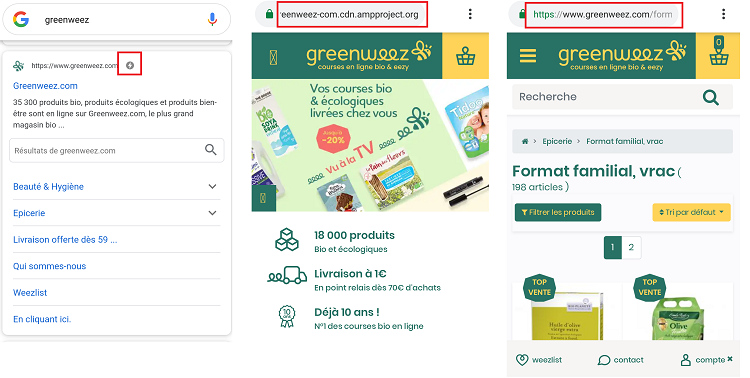Click www.greenweez.com/form address bar URL
Viewport: 750px width, 378px height.
tap(603, 14)
